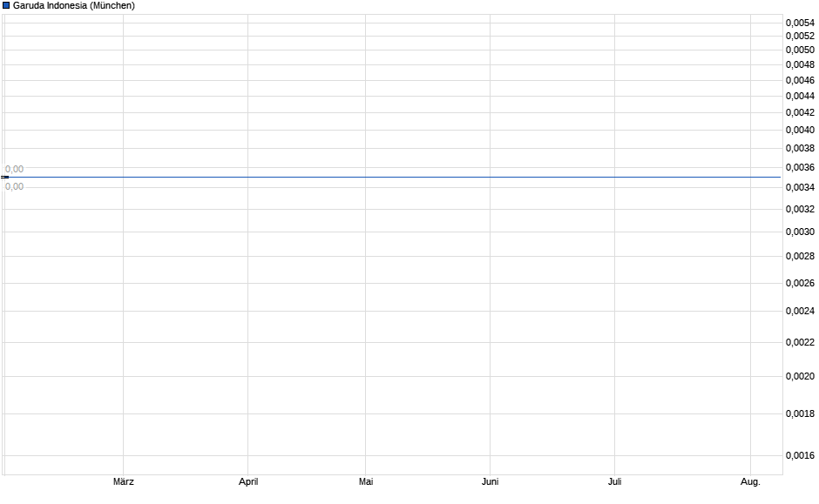
Task: Click the 0,0034 price axis value
Action: point(800,187)
